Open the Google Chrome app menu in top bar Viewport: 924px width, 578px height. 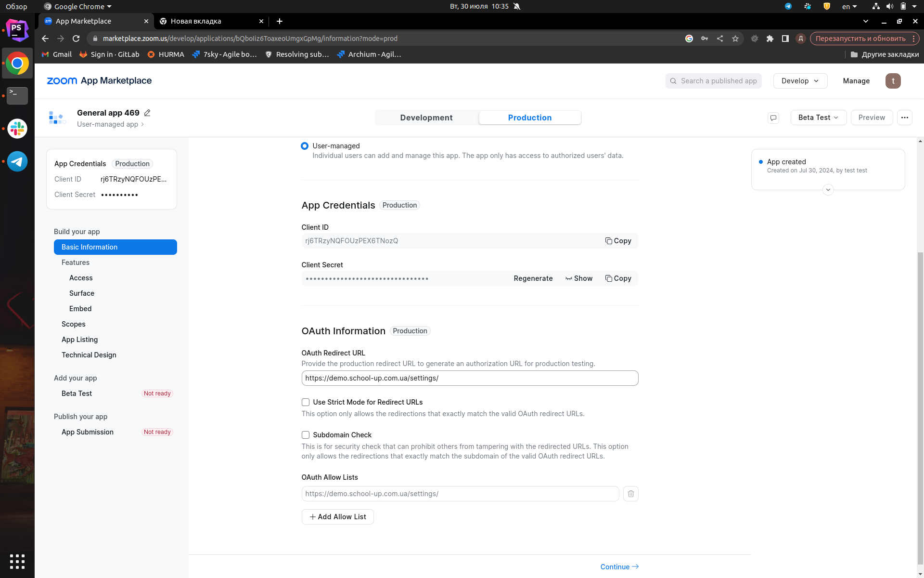tap(77, 6)
